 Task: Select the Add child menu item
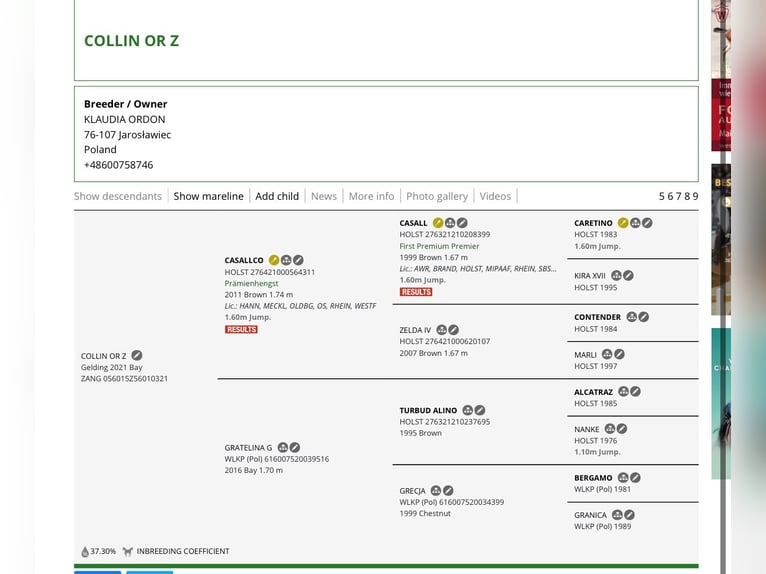click(x=277, y=196)
